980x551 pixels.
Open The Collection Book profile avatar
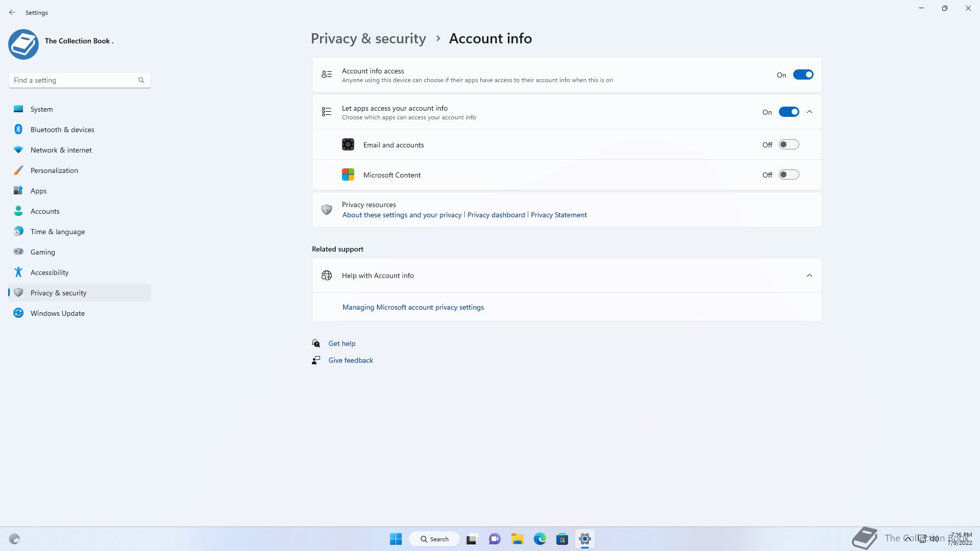click(x=23, y=44)
